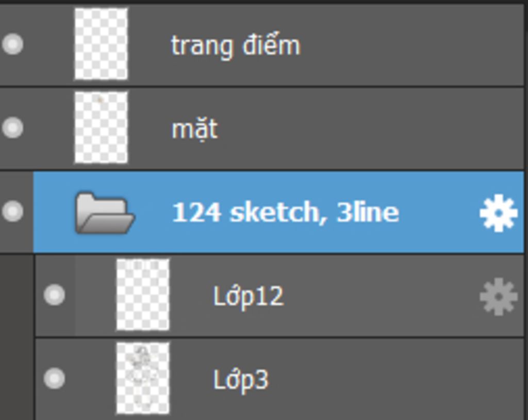
Task: Click the 124 sketch, 3line folder name
Action: [x=286, y=213]
